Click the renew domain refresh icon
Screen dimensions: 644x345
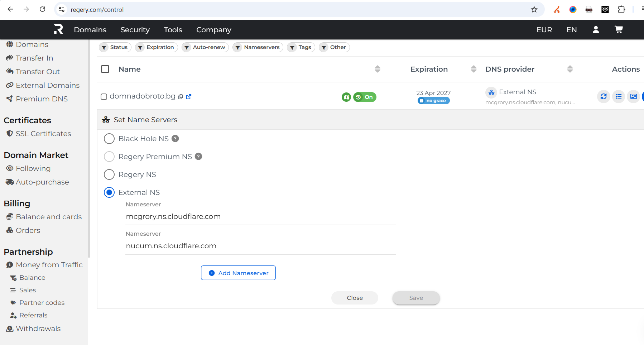point(604,96)
